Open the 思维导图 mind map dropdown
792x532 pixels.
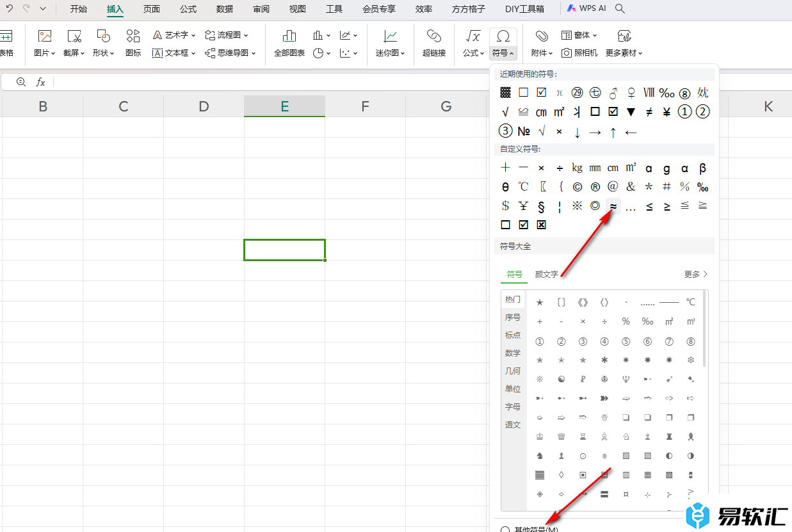[x=230, y=53]
